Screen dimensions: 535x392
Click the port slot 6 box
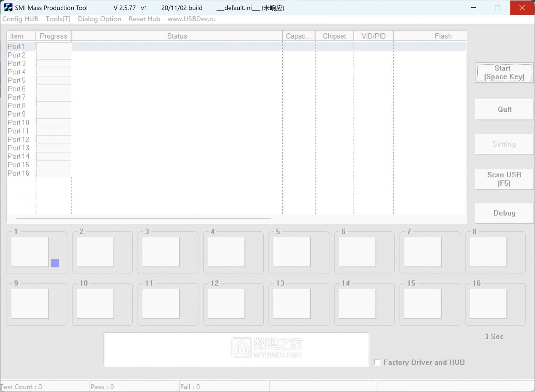pyautogui.click(x=357, y=252)
